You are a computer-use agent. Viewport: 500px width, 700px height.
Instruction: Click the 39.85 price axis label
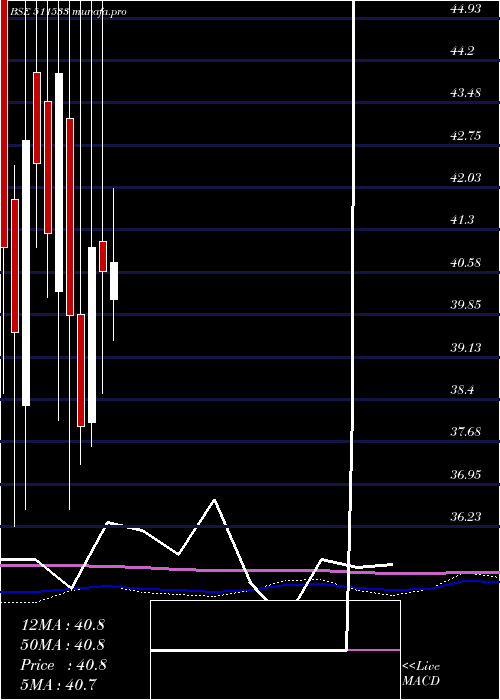tap(466, 305)
